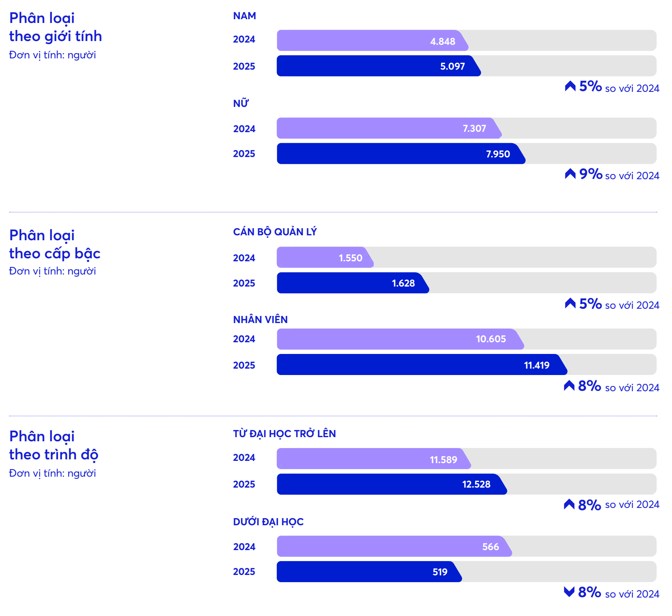Click the "Phân loại theo giới tính" heading

point(55,27)
